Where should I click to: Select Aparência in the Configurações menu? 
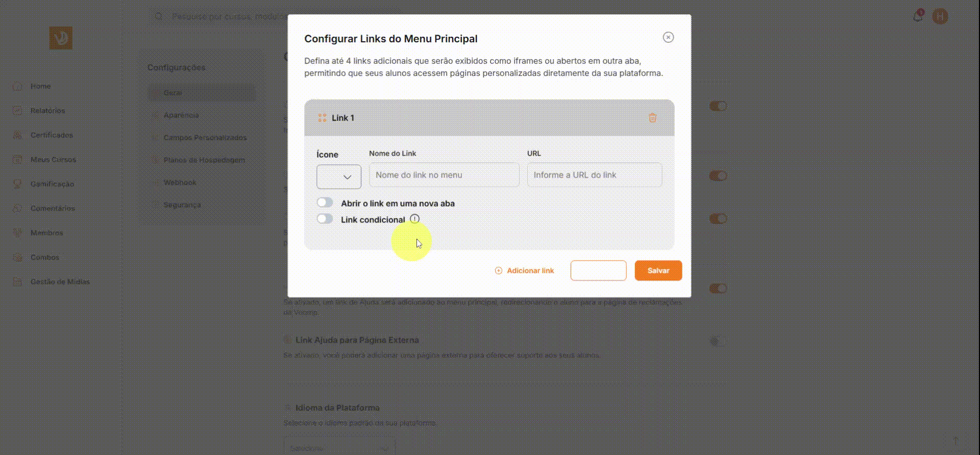pyautogui.click(x=181, y=115)
